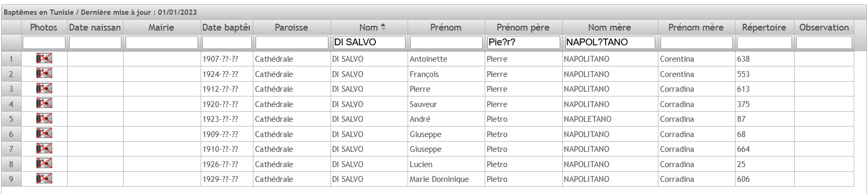Open the photo icon in row 3
Image resolution: width=868 pixels, height=194 pixels.
tap(44, 89)
